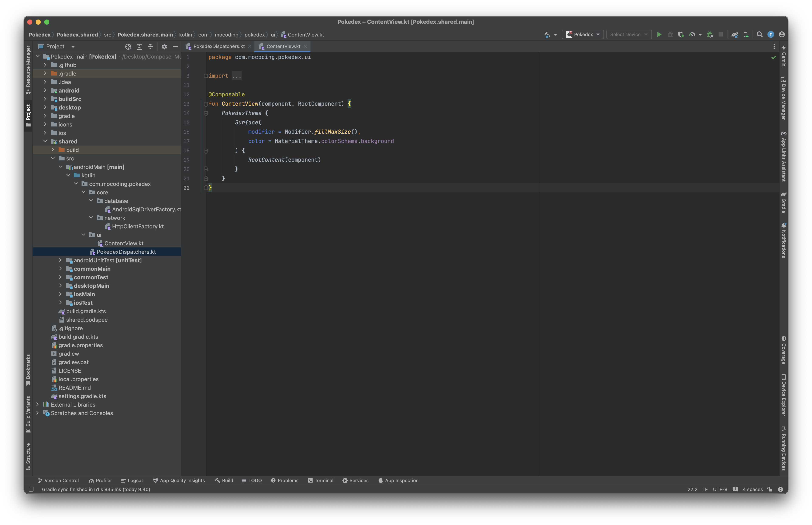The width and height of the screenshot is (812, 525).
Task: Open Device Manager from the toolbar phone icon
Action: tap(746, 34)
